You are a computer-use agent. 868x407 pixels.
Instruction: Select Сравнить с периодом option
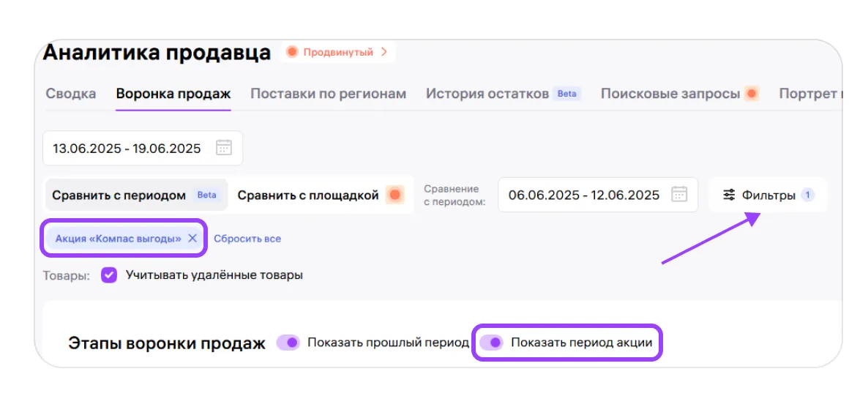point(119,195)
